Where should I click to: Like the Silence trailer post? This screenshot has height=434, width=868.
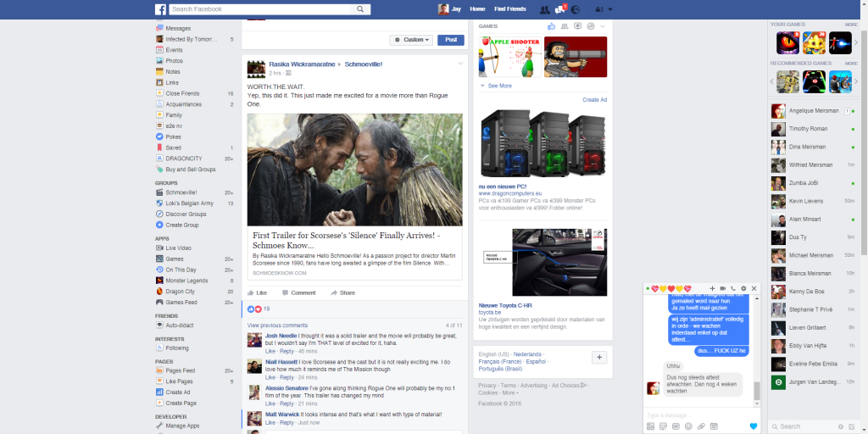click(258, 292)
